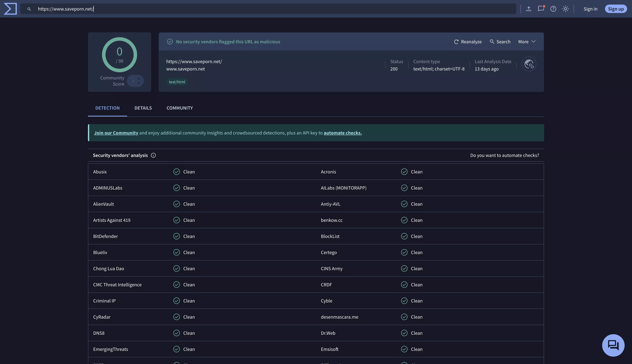Viewport: 632px width, 364px height.
Task: Click Do you want to automate checks link
Action: point(504,155)
